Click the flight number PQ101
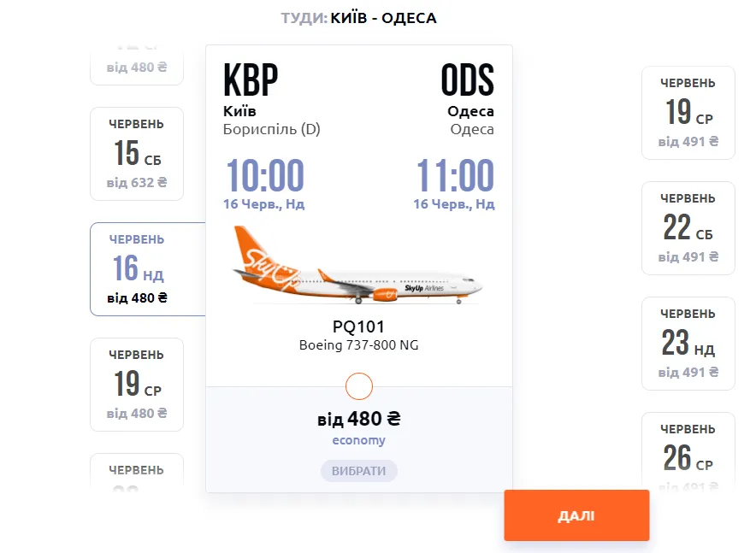The height and width of the screenshot is (553, 756). (358, 327)
